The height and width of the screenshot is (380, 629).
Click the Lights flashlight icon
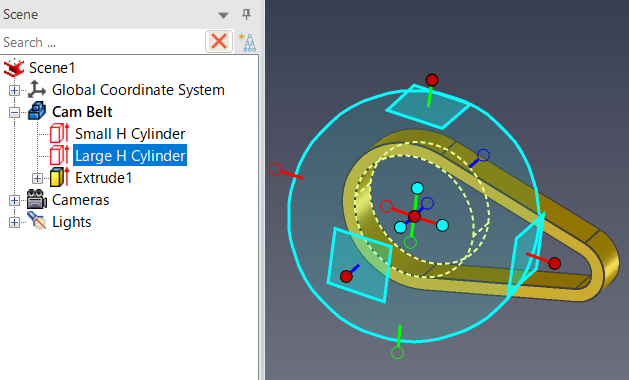pyautogui.click(x=37, y=221)
